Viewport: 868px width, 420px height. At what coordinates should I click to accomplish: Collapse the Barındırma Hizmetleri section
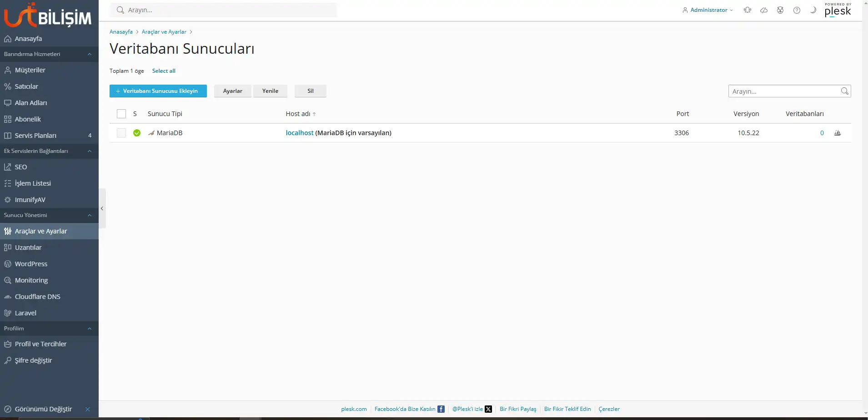pos(89,54)
